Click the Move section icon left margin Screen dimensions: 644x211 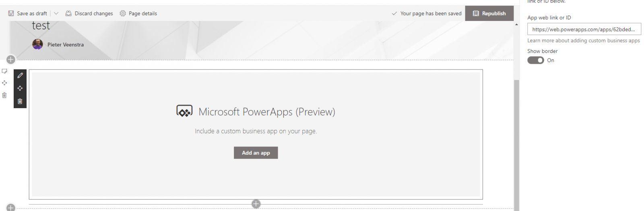[4, 83]
